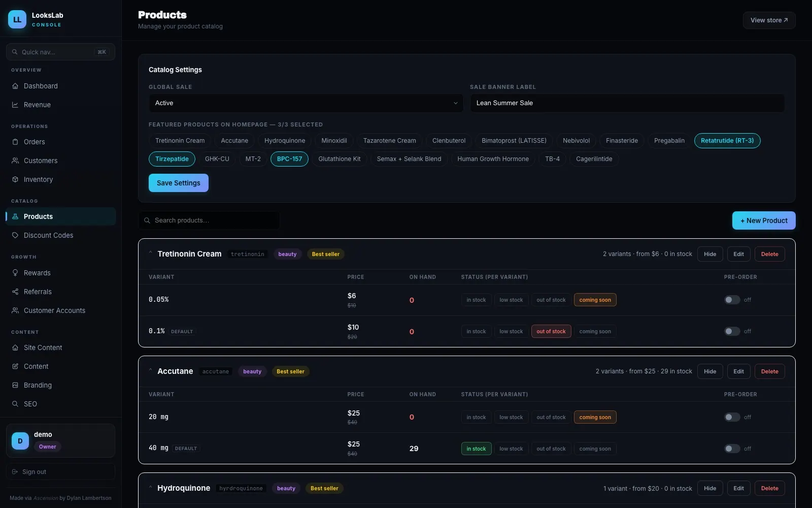Image resolution: width=812 pixels, height=508 pixels.
Task: Edit the Hydroquinone product
Action: pyautogui.click(x=739, y=488)
